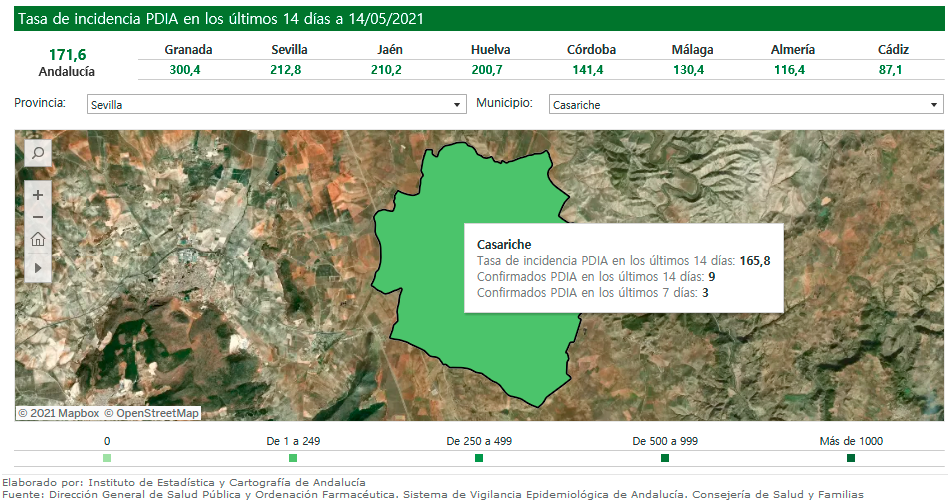948x504 pixels.
Task: Select the 'De 1 a 249' legend swatch
Action: (x=293, y=458)
